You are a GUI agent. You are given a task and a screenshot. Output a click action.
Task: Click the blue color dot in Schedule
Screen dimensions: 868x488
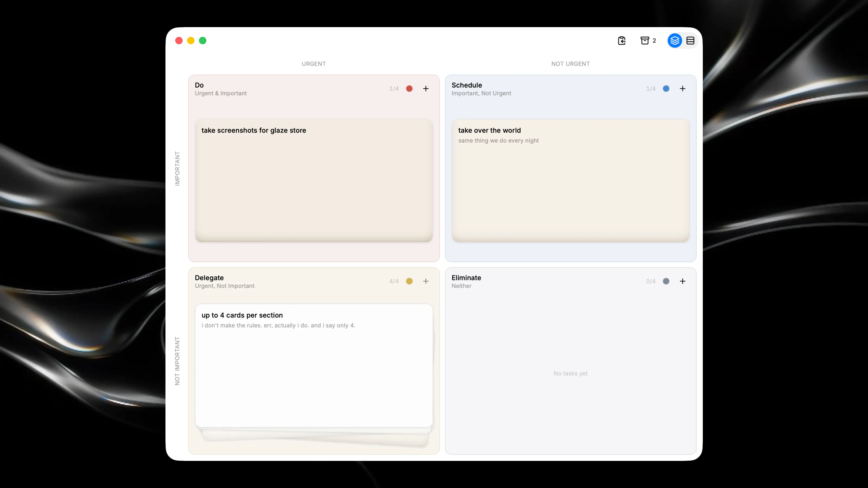click(x=666, y=89)
